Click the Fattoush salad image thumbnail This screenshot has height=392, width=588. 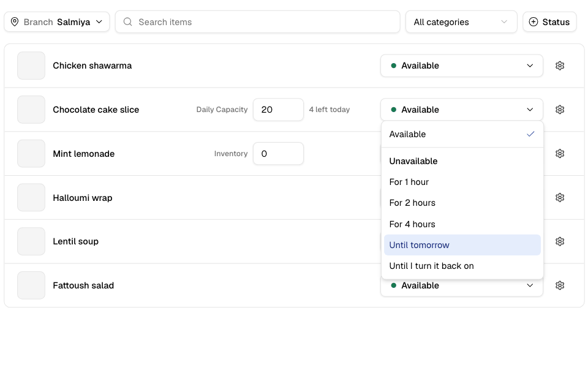pos(31,285)
